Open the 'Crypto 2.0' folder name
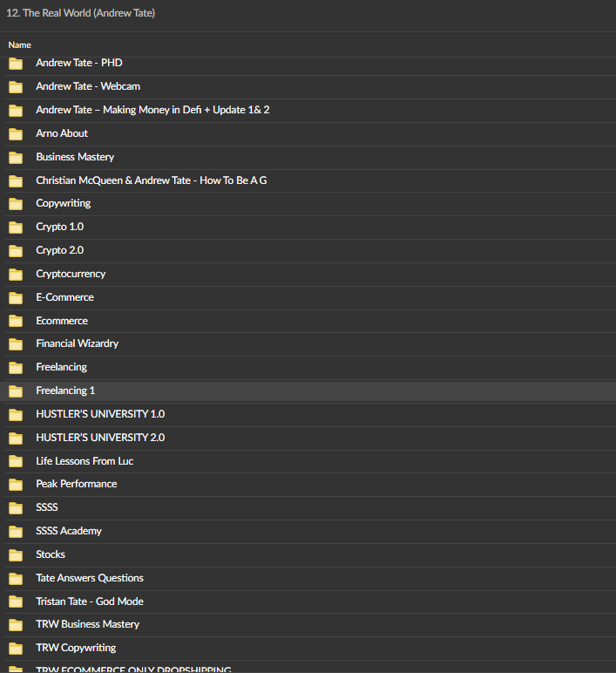The width and height of the screenshot is (616, 673). 60,250
